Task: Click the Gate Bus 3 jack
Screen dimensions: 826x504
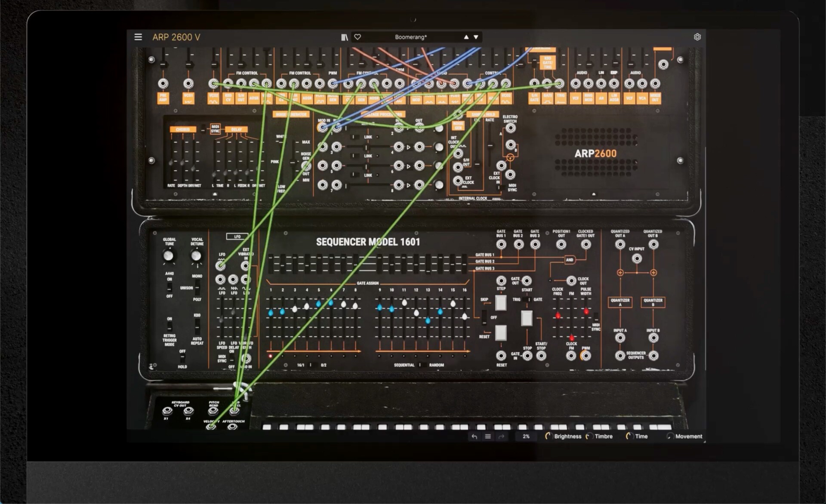Action: pyautogui.click(x=535, y=245)
